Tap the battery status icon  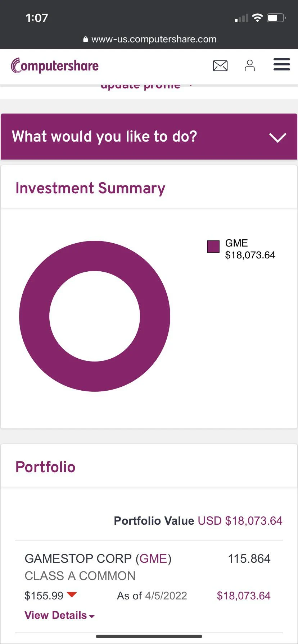[x=276, y=18]
